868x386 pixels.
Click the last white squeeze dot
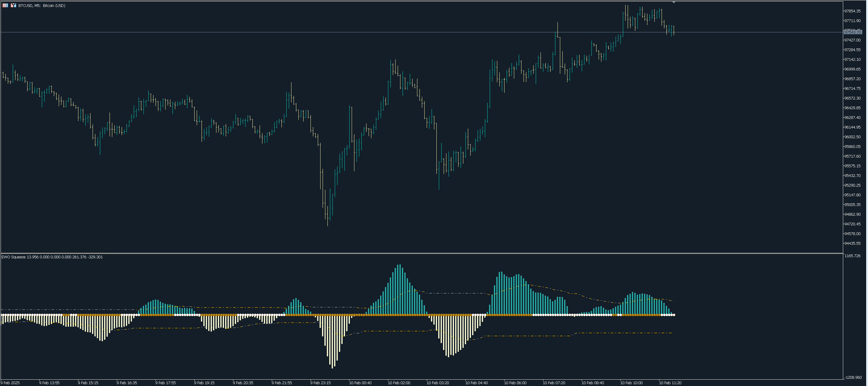click(x=674, y=315)
